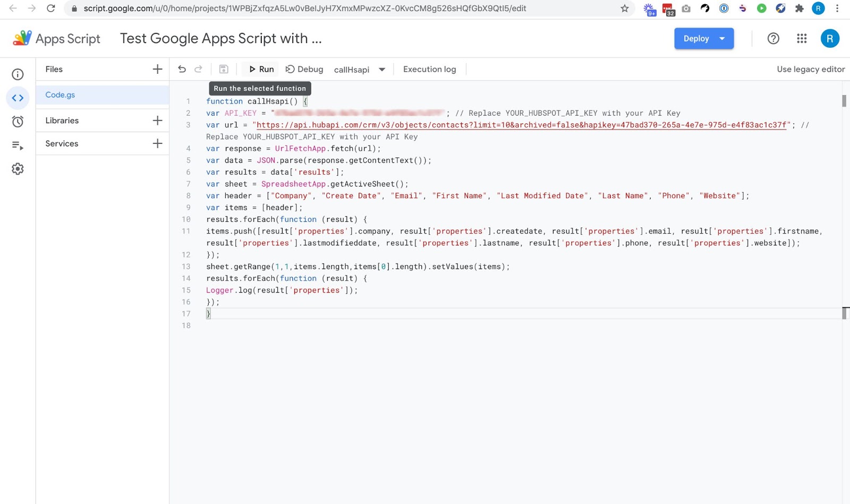
Task: Open the Chrome three-dot menu
Action: click(837, 8)
